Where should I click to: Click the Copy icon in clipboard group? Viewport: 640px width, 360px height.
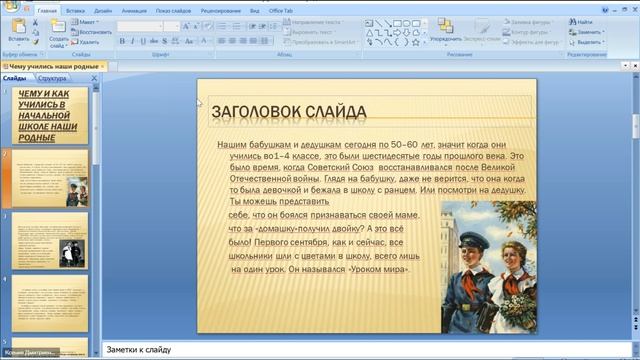tap(36, 32)
